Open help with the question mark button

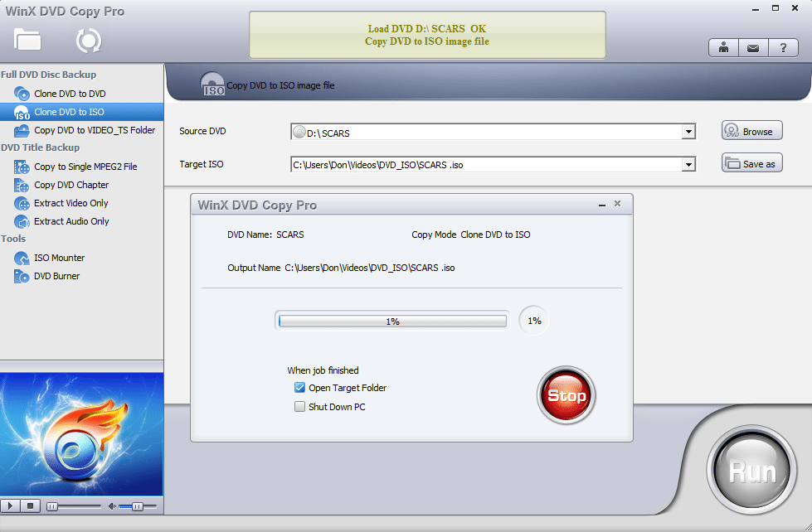tap(783, 48)
